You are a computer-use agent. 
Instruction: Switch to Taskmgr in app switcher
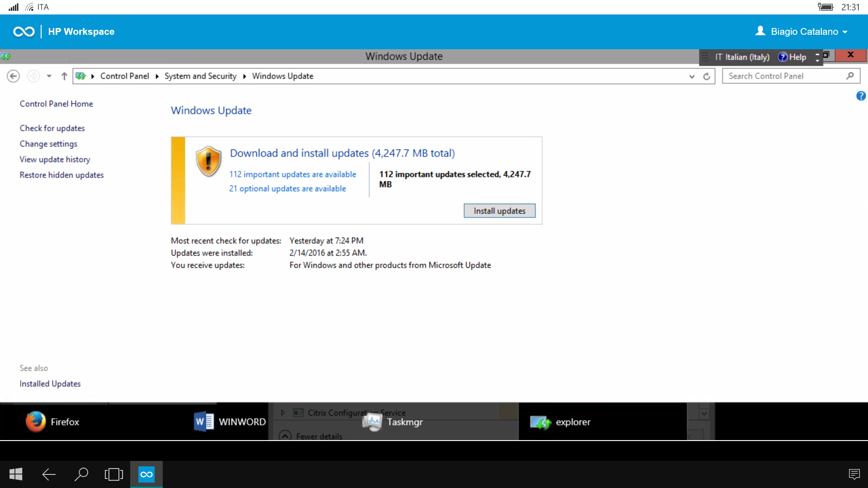coord(392,422)
